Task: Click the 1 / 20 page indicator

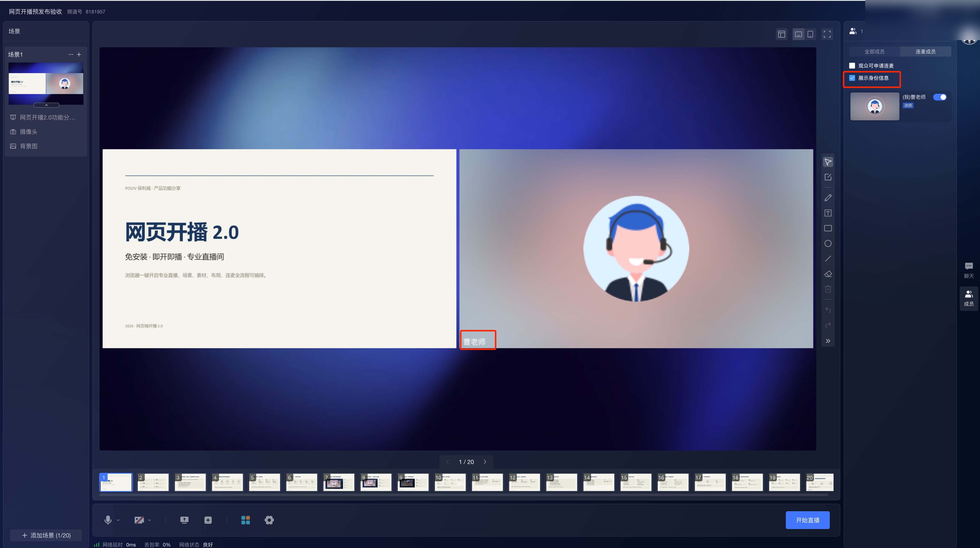Action: pos(466,462)
